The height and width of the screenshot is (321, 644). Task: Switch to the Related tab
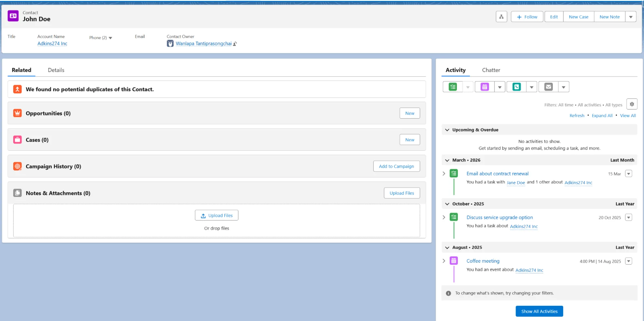[22, 70]
